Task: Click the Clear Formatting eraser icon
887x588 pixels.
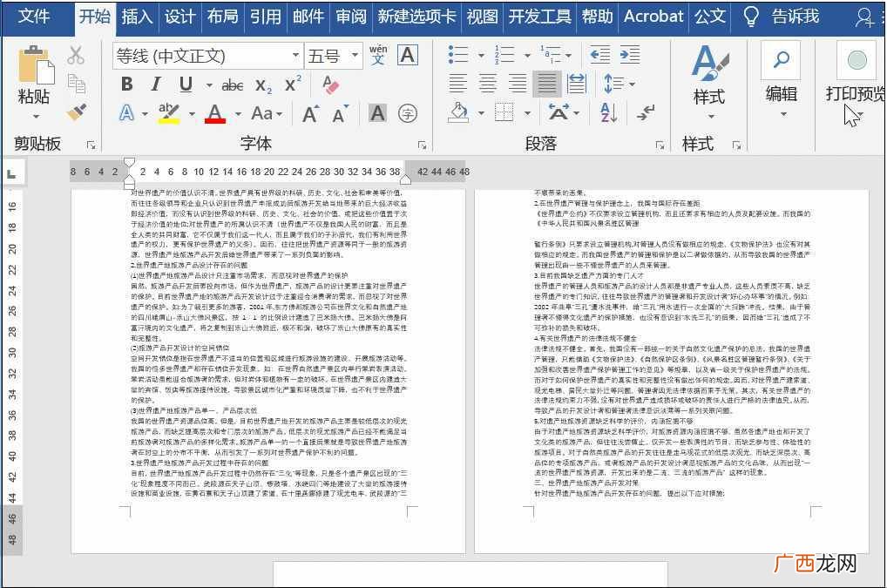Action: coord(330,84)
